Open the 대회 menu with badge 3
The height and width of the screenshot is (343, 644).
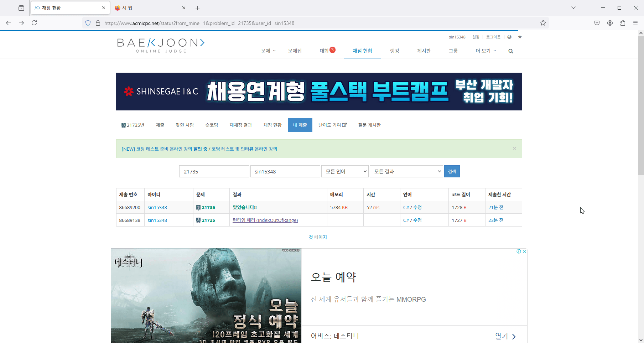[327, 51]
